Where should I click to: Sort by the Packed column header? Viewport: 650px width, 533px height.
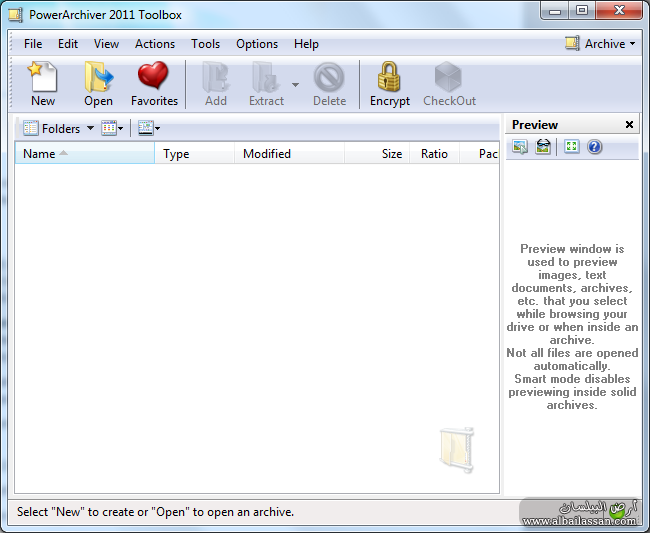click(479, 153)
